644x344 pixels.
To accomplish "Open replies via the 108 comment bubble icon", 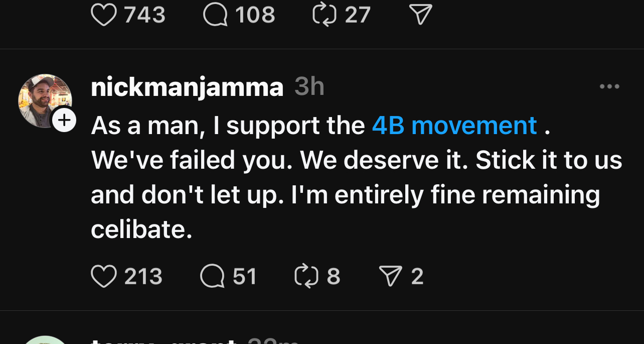I will (x=215, y=15).
